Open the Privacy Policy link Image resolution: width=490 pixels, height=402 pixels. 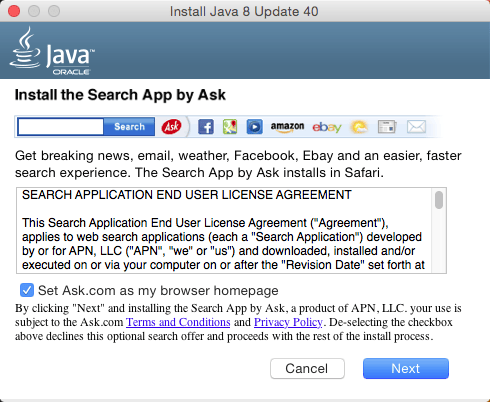tap(288, 322)
